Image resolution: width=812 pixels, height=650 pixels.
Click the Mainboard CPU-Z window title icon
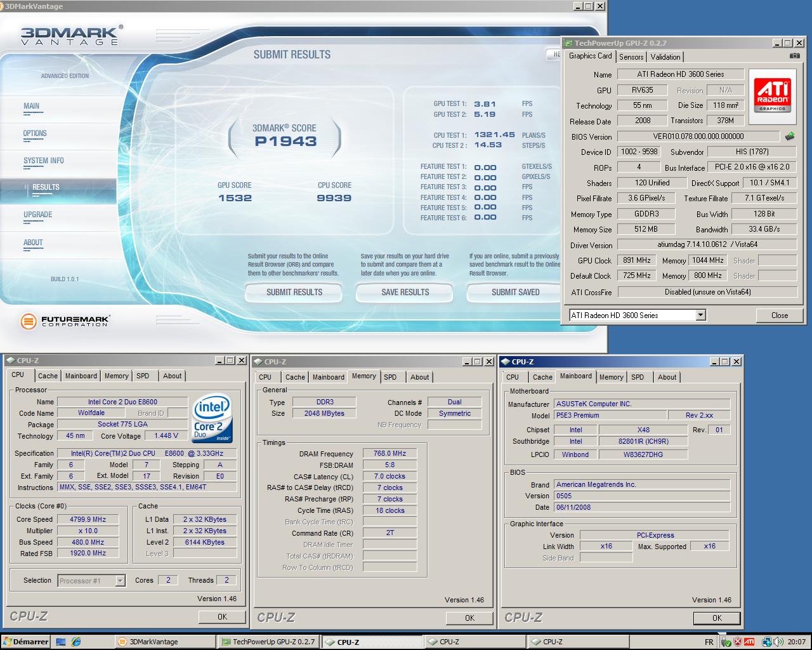point(505,362)
